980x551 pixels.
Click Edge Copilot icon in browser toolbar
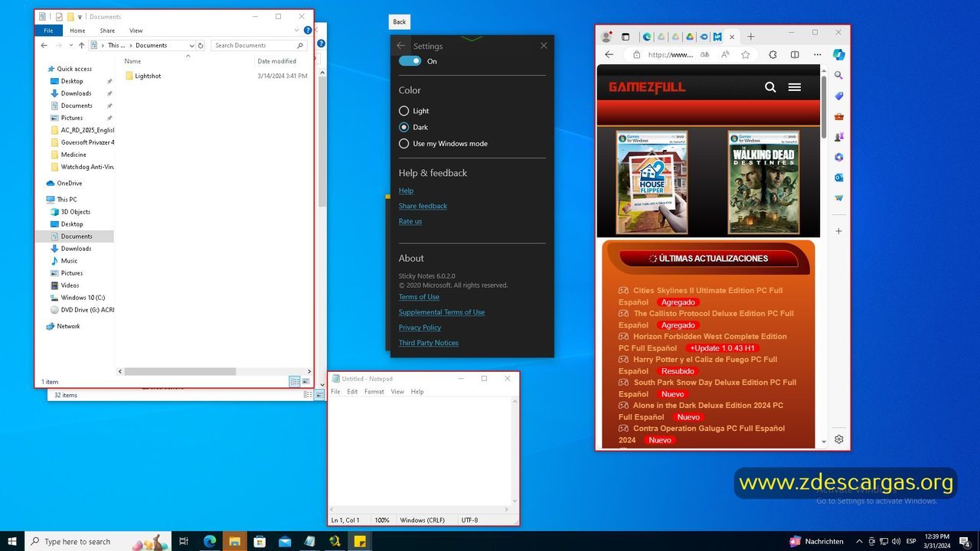pos(838,54)
